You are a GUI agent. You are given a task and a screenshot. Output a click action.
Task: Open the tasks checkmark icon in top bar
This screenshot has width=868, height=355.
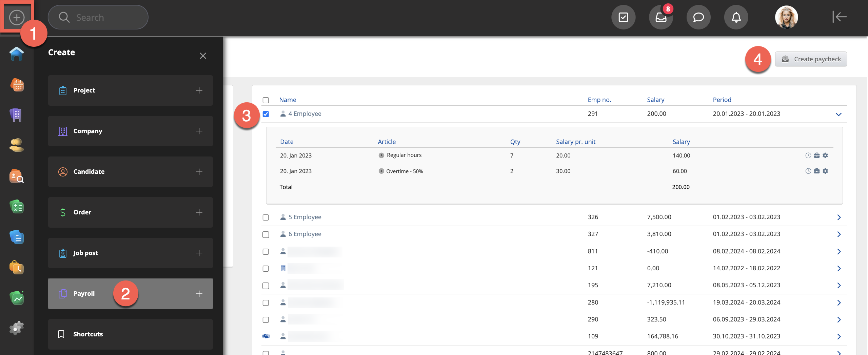[x=623, y=17]
